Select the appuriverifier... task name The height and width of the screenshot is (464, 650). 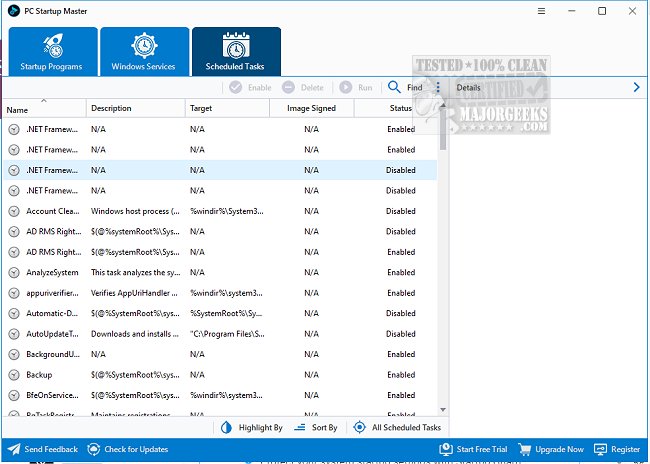(x=52, y=293)
